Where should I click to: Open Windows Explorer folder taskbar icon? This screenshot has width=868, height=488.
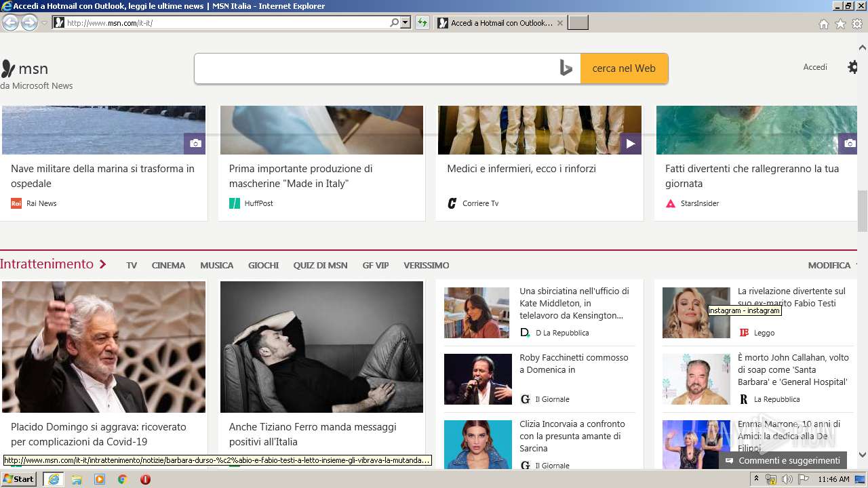pyautogui.click(x=77, y=479)
